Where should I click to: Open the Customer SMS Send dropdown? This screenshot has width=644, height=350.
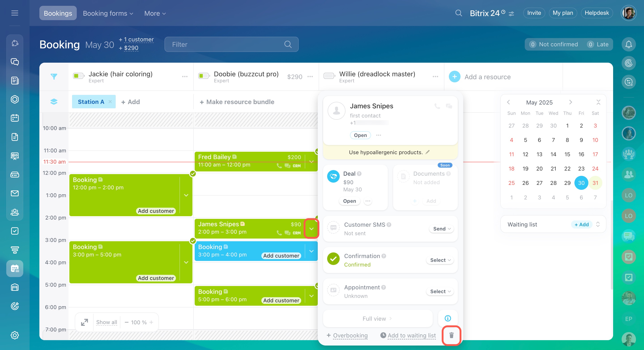click(441, 229)
